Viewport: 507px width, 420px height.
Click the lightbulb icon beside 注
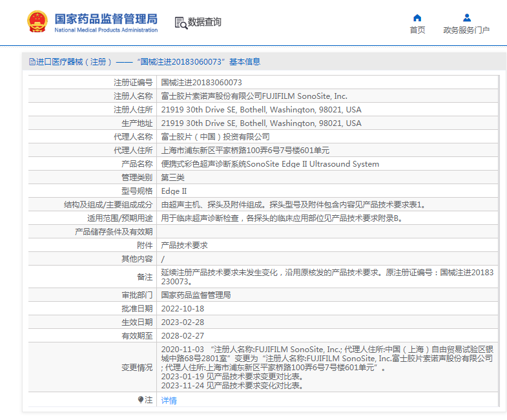click(141, 400)
